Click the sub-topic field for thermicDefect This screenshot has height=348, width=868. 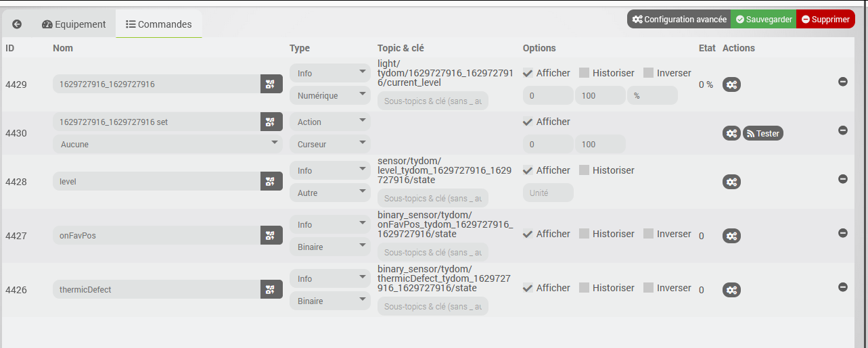pyautogui.click(x=433, y=306)
